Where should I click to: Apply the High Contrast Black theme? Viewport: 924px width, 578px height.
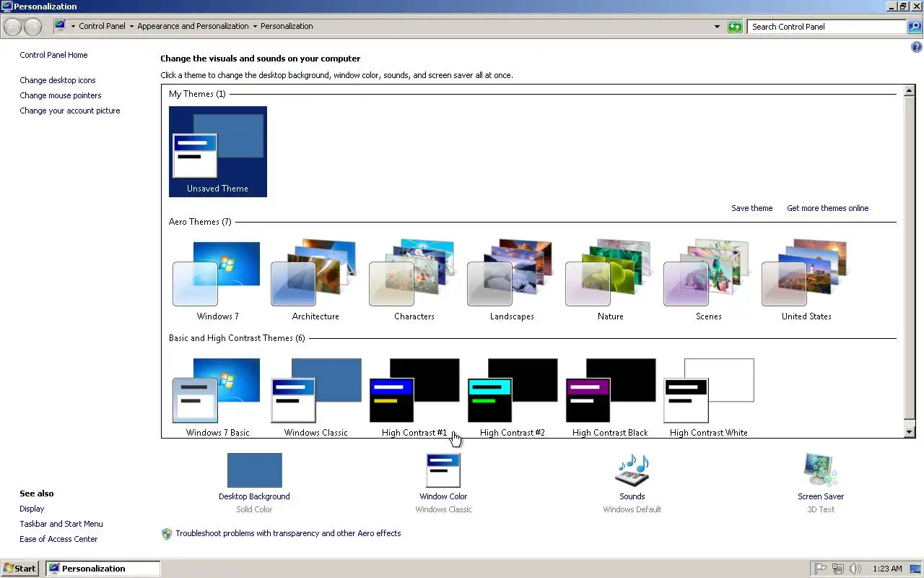click(610, 397)
